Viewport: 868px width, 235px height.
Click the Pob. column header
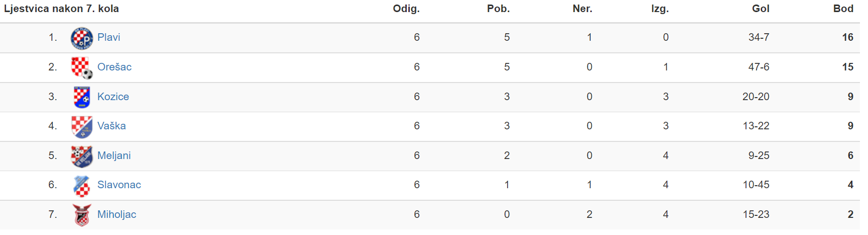coord(498,9)
